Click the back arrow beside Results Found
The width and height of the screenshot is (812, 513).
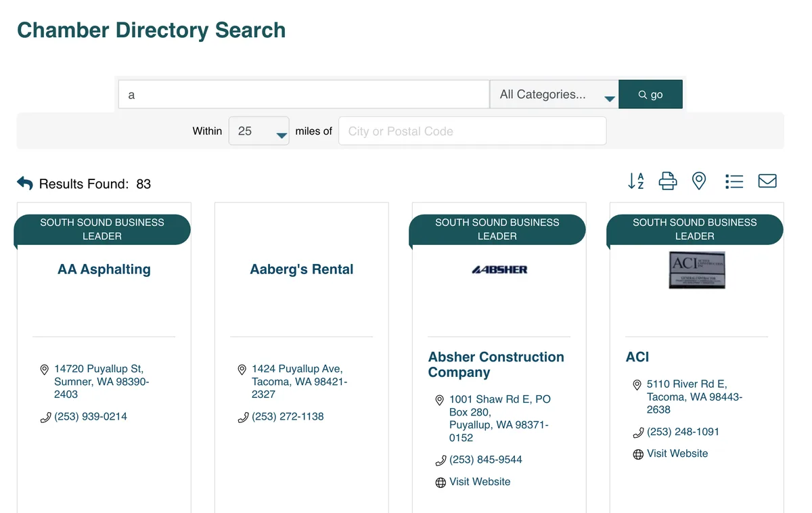tap(25, 183)
